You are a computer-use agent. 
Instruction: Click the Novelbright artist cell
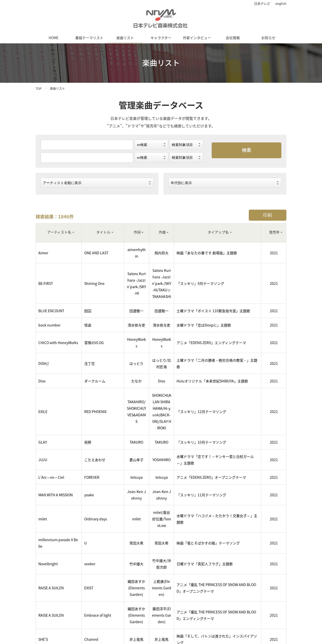(x=59, y=564)
